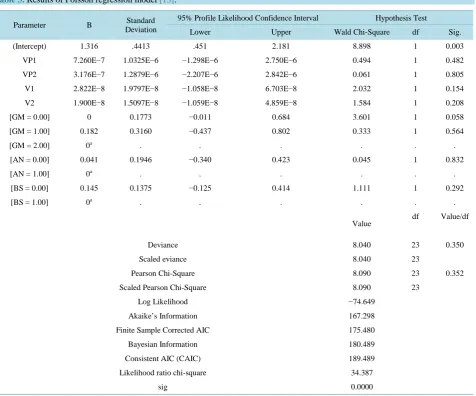
Task: Click the 'Parameter' column header
Action: tap(29, 25)
